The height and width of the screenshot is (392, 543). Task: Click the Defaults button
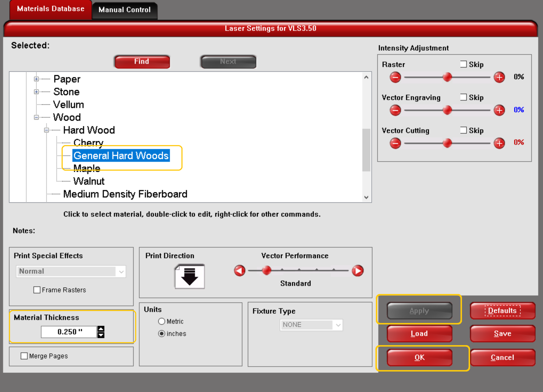(503, 311)
